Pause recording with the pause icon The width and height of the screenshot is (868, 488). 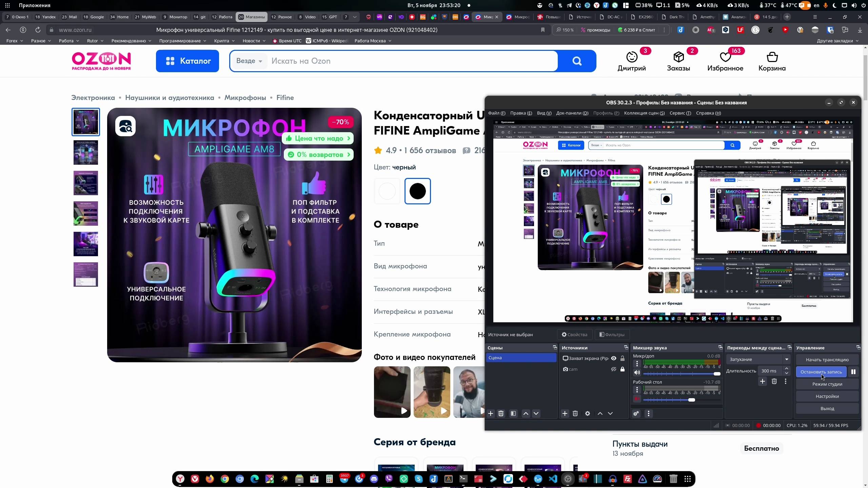[854, 372]
